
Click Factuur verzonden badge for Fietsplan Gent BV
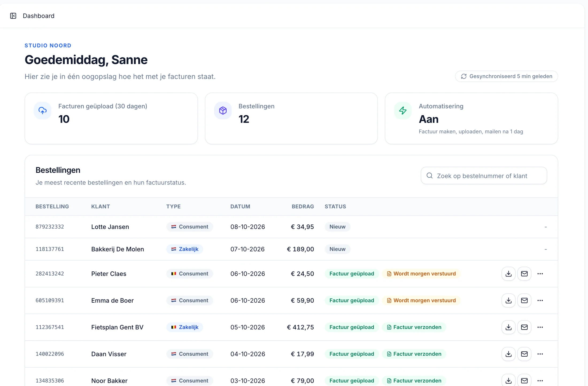tap(414, 327)
